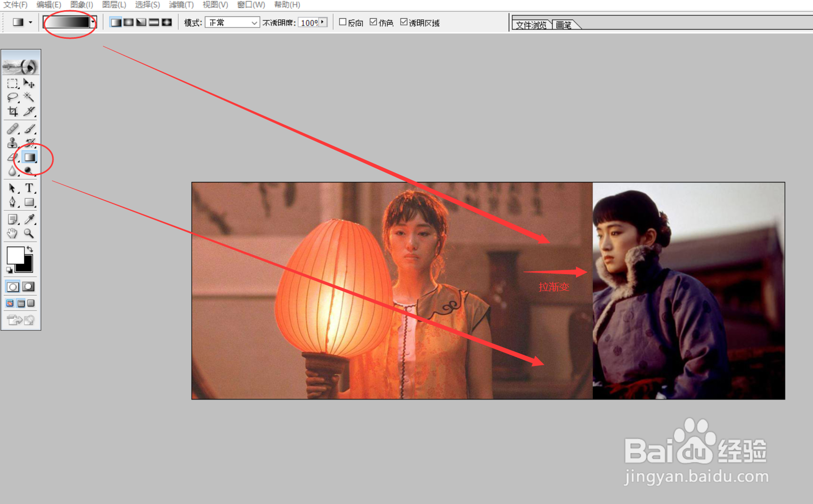Switch to Quick Mask mode

click(29, 287)
